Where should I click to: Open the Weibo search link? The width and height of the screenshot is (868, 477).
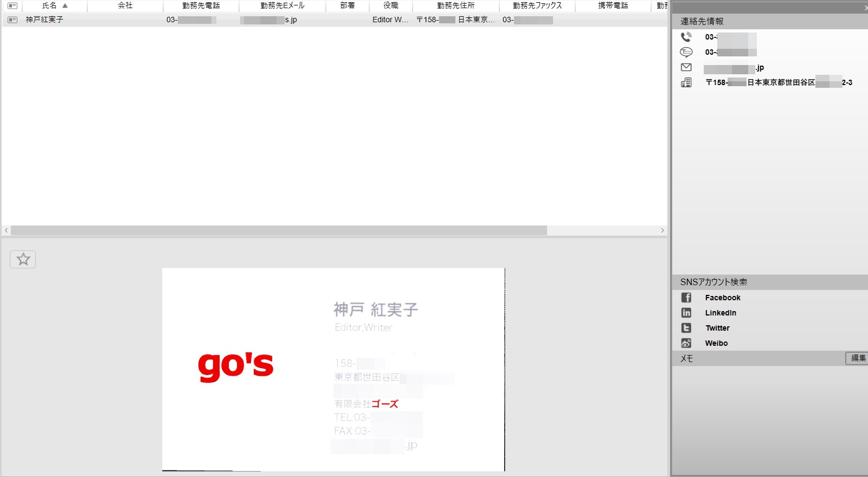click(716, 343)
